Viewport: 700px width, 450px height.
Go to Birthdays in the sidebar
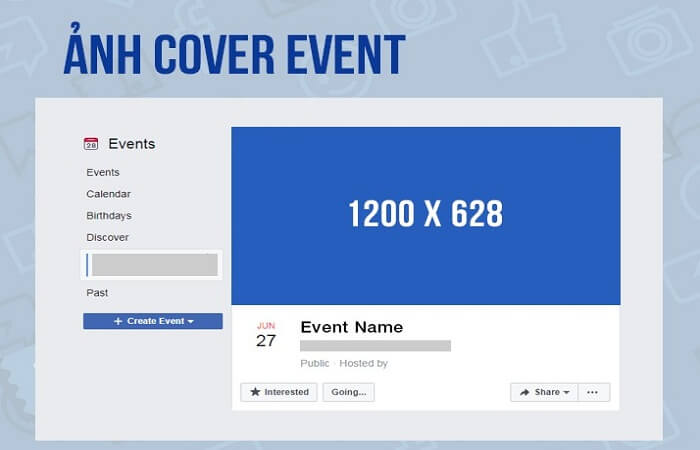(108, 215)
